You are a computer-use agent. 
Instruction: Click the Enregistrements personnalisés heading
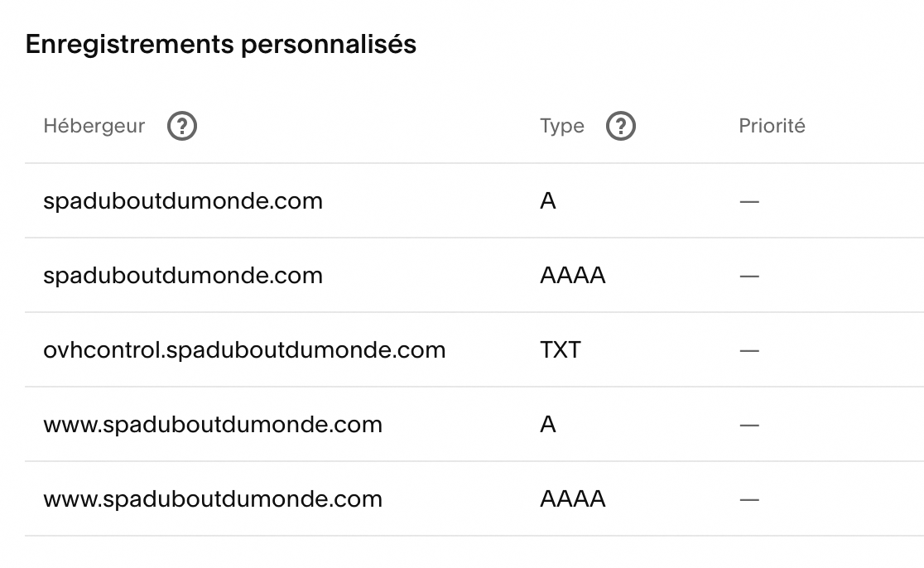pyautogui.click(x=221, y=45)
